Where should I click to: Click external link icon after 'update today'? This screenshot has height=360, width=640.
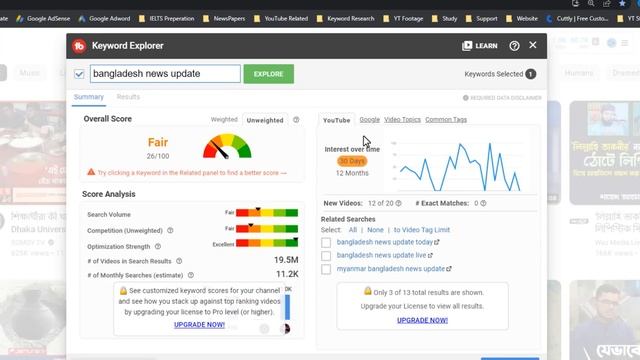pos(437,242)
